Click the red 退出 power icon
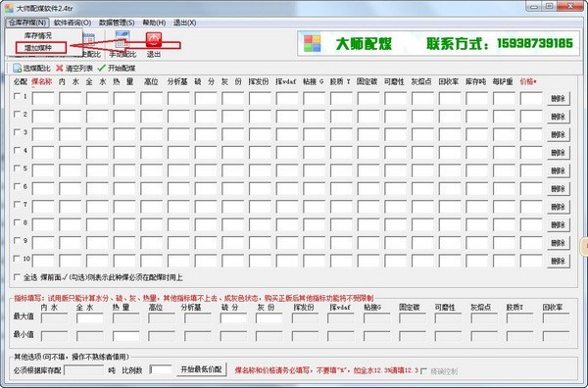 click(x=154, y=39)
